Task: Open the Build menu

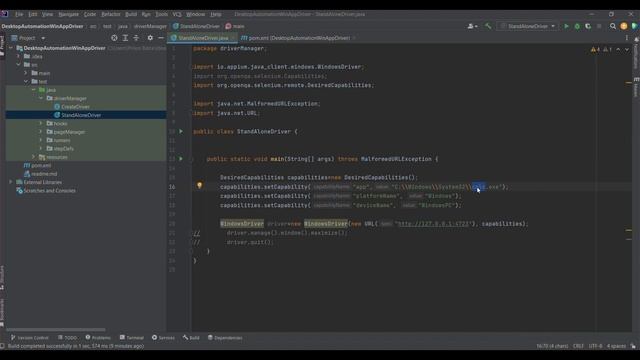Action: pos(131,14)
